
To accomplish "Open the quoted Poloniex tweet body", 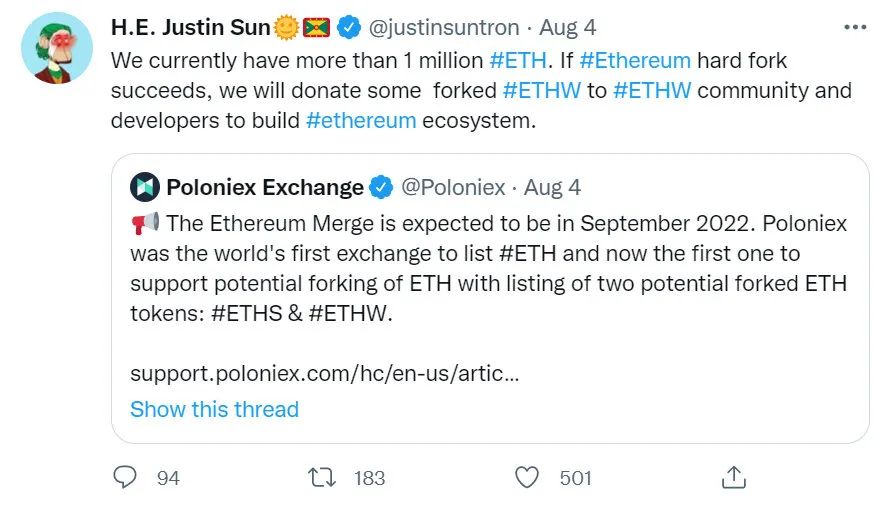I will (x=488, y=270).
